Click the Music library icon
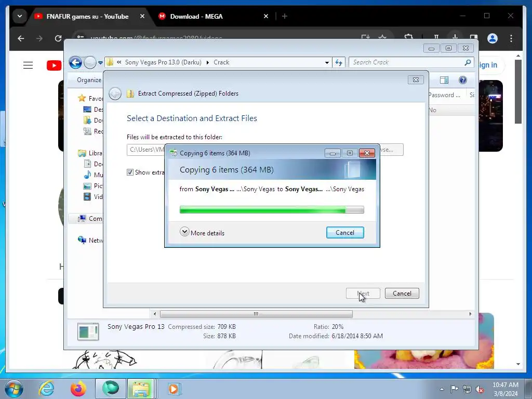 point(87,175)
